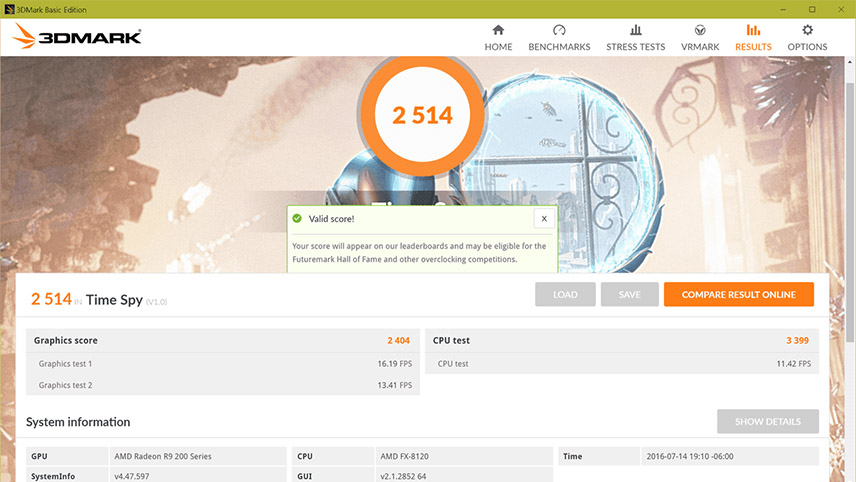Click SHOW DETAILS for system information
The image size is (856, 482).
(768, 421)
